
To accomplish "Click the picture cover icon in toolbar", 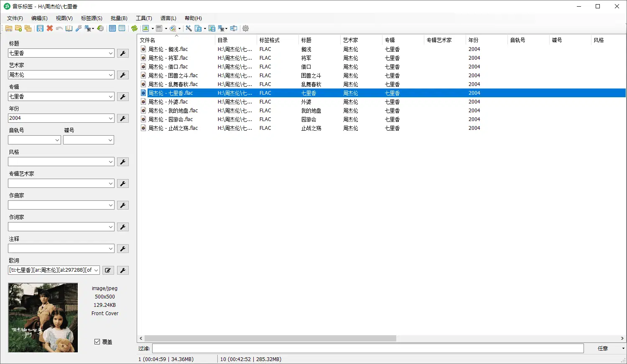I will (x=145, y=28).
